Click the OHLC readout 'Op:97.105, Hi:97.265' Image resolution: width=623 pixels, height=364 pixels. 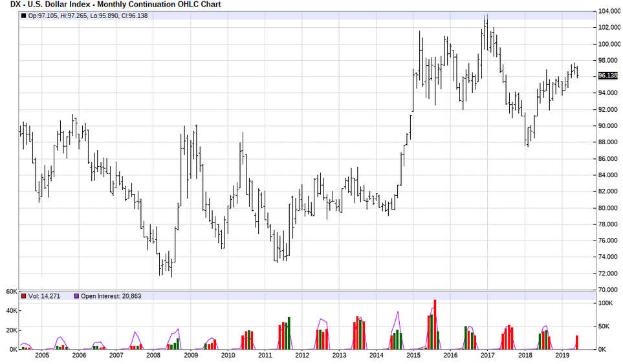[56, 16]
